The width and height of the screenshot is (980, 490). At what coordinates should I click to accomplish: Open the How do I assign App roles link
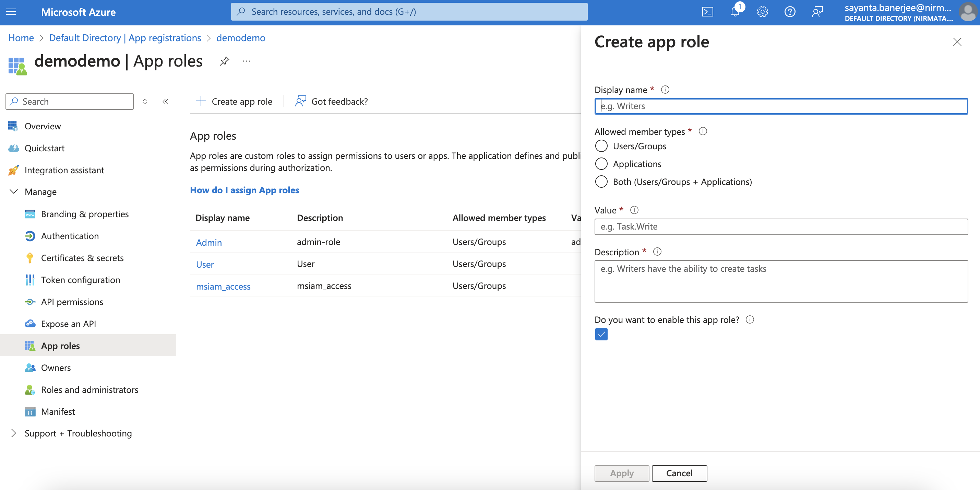pyautogui.click(x=244, y=190)
